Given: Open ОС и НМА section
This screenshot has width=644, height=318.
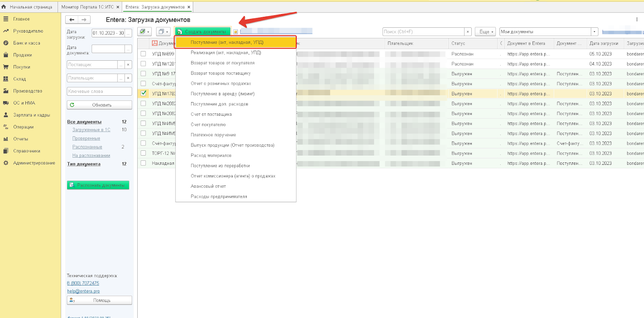Looking at the screenshot, I should point(24,103).
